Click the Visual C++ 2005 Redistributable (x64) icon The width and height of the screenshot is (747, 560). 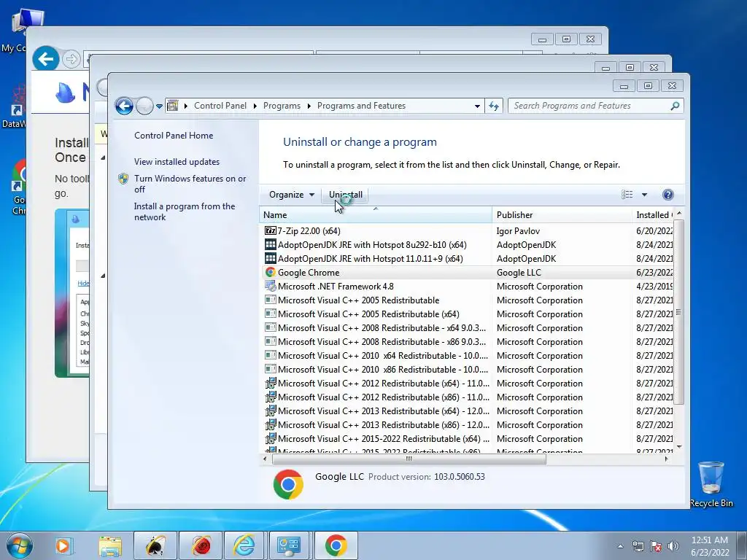[270, 314]
